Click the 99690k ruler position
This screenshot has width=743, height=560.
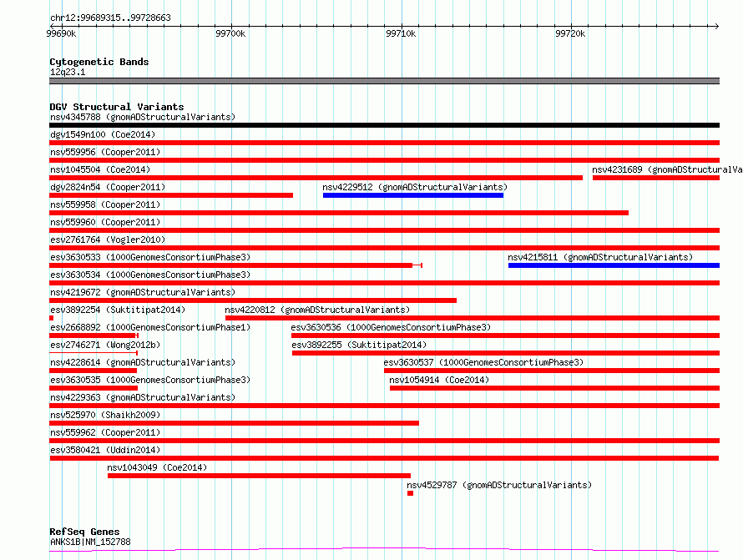pyautogui.click(x=61, y=33)
